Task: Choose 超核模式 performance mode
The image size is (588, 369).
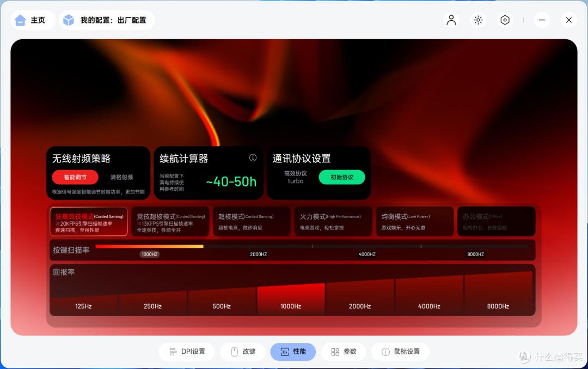Action: [252, 221]
